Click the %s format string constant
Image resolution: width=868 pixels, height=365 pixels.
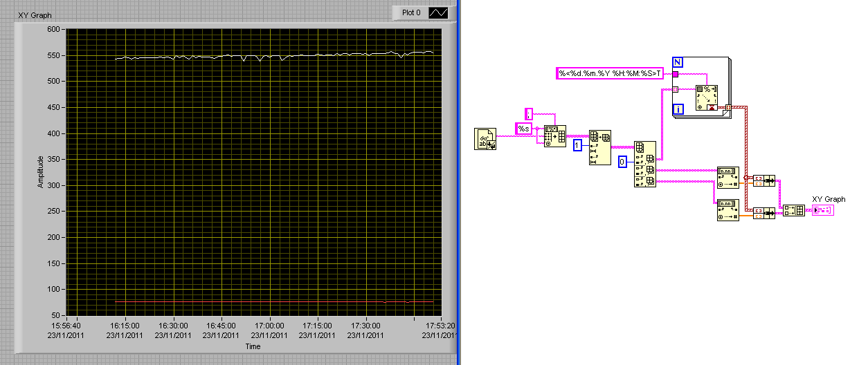[x=524, y=129]
